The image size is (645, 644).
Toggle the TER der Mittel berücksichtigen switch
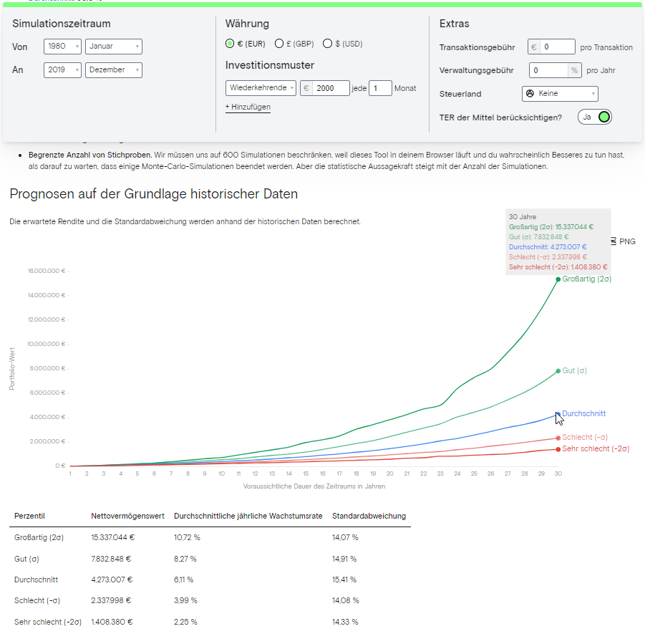[595, 117]
